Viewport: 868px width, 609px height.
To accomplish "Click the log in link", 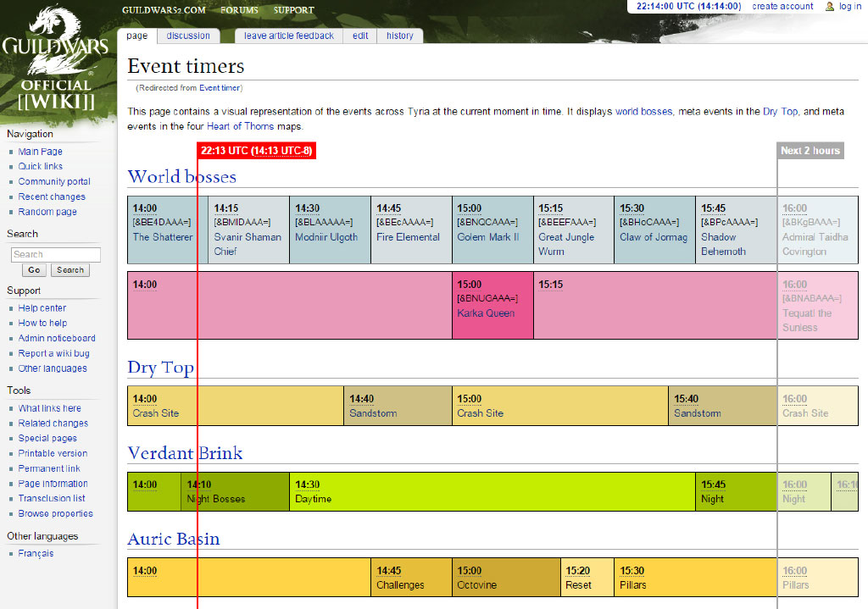I will click(x=849, y=6).
